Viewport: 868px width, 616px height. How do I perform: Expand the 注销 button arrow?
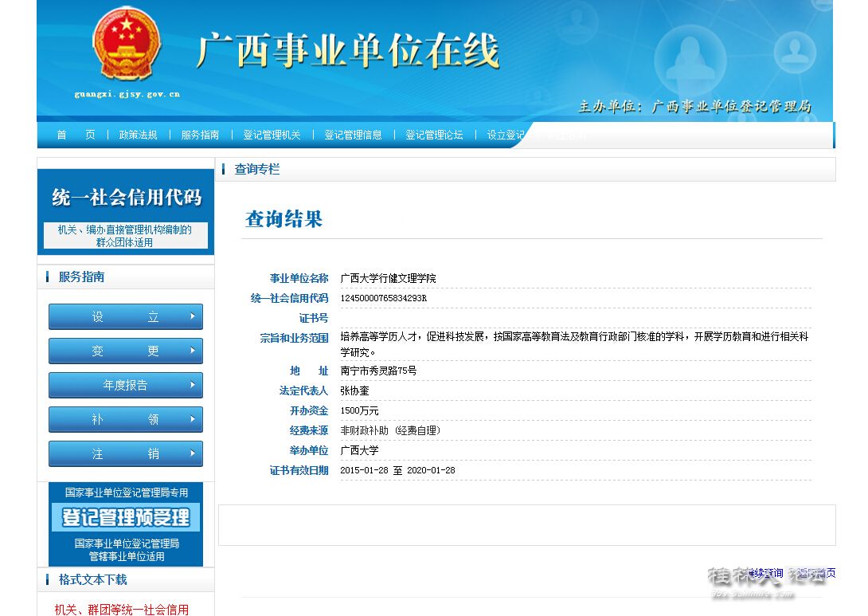click(x=191, y=453)
